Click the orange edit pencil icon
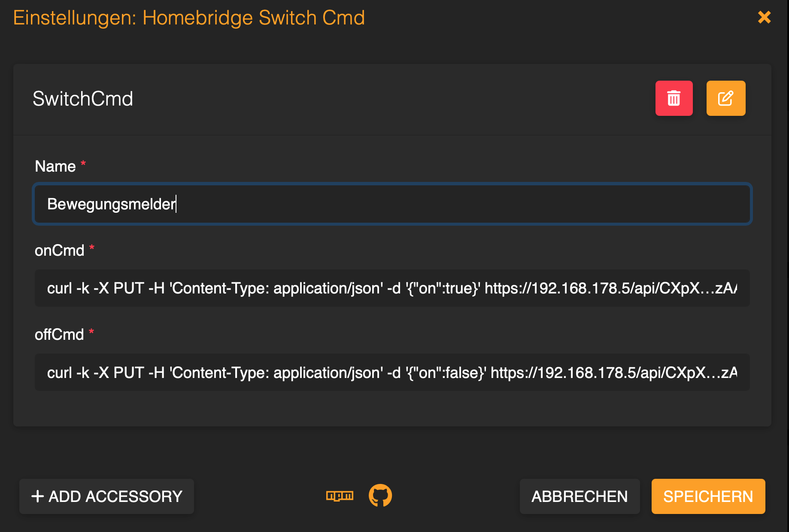 725,98
